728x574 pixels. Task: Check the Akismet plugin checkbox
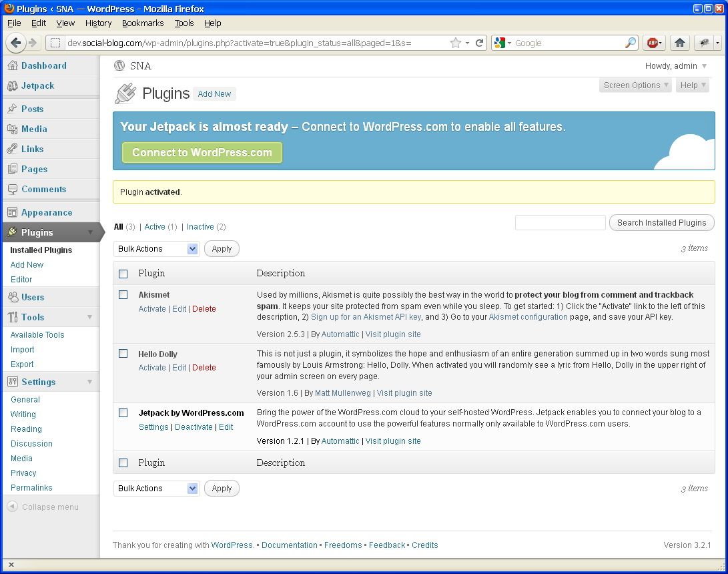(x=123, y=295)
